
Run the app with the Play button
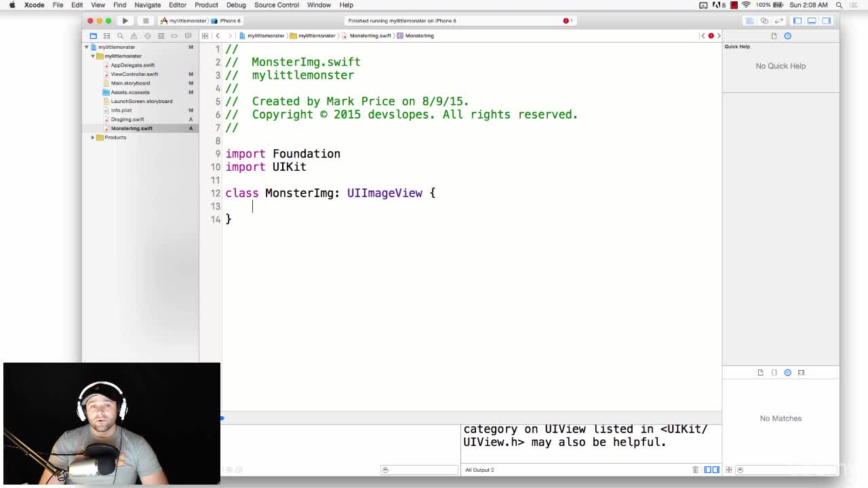(x=125, y=21)
